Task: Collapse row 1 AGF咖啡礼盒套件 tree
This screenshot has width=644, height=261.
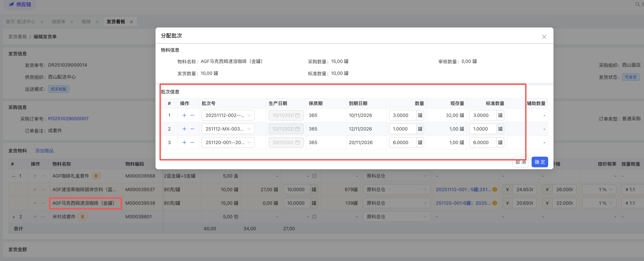Action: 14,176
